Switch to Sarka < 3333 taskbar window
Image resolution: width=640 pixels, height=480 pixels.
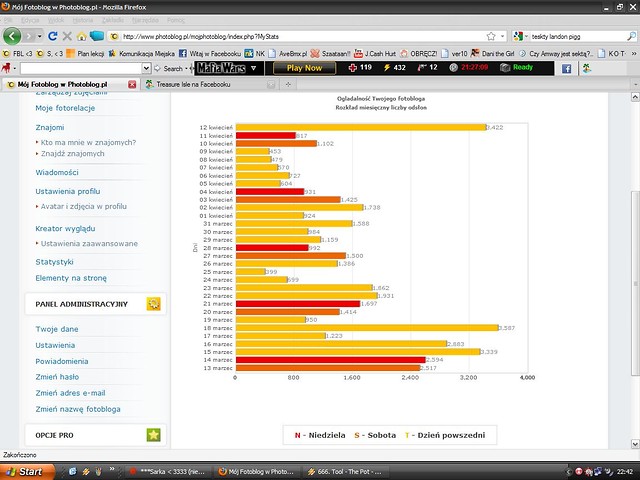coord(169,472)
